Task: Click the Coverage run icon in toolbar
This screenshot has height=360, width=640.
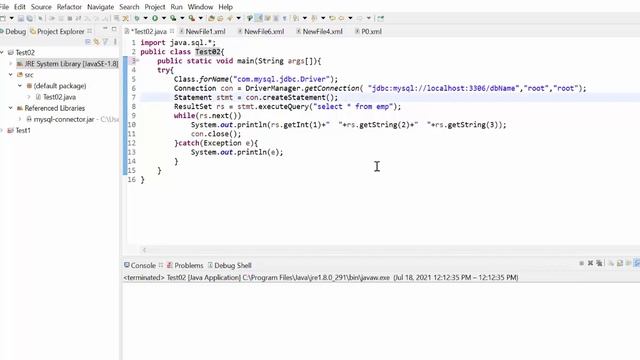Action: 173,18
